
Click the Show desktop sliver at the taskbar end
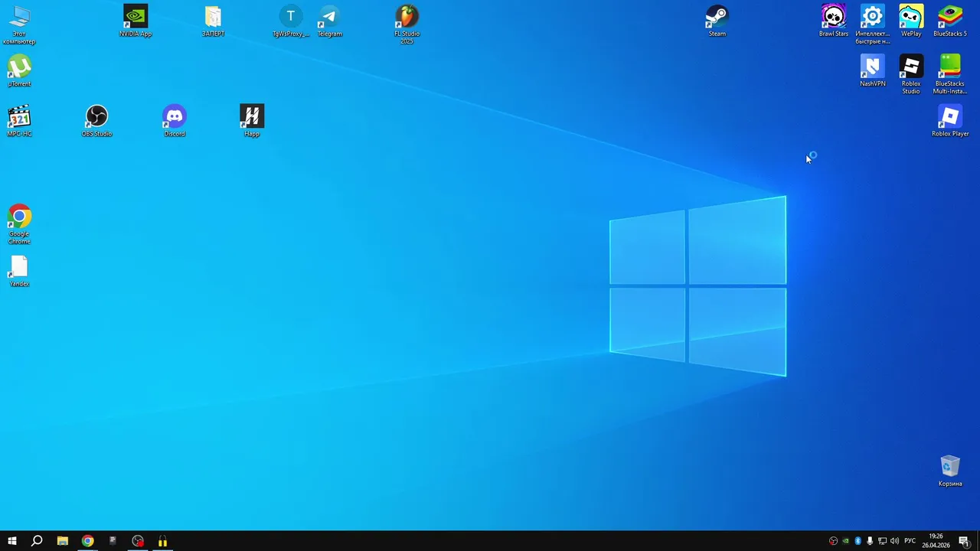pyautogui.click(x=978, y=541)
